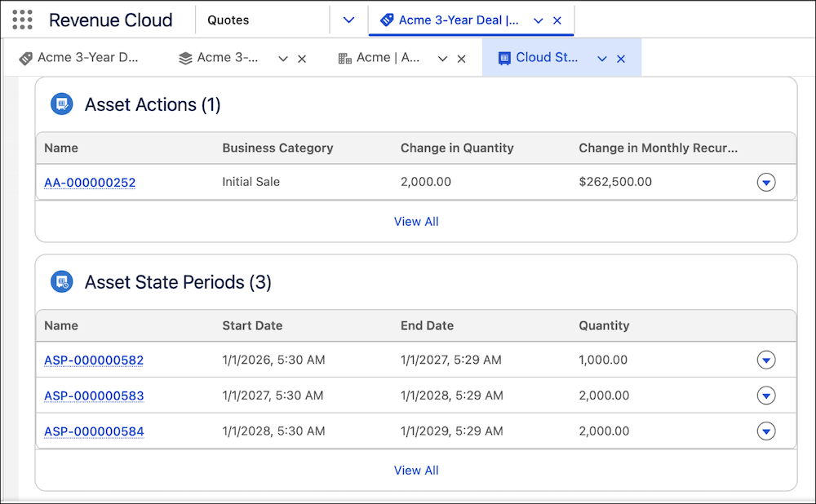Image resolution: width=816 pixels, height=504 pixels.
Task: Click the asset icon on Cloud St... subtab
Action: (x=504, y=58)
